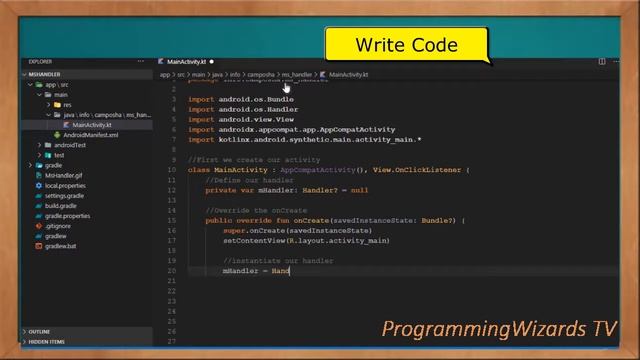
Task: Click the 'java' breadcrumb segment
Action: tap(218, 75)
